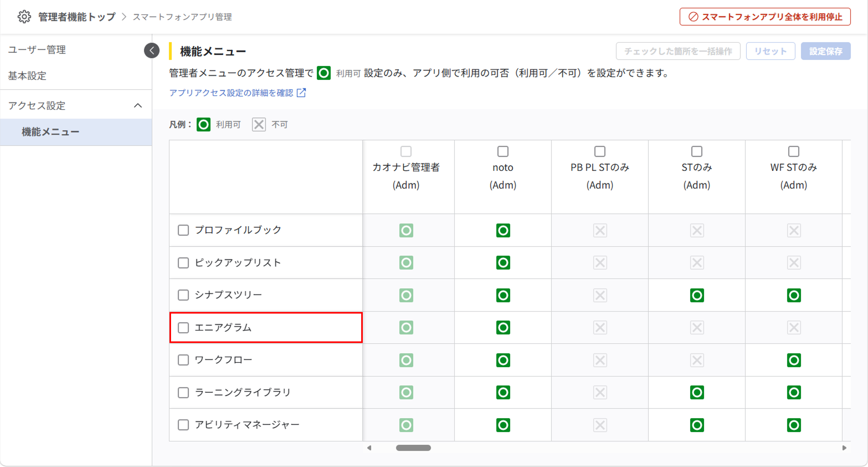Image resolution: width=868 pixels, height=467 pixels.
Task: Click the scrollbar right arrow
Action: click(844, 448)
